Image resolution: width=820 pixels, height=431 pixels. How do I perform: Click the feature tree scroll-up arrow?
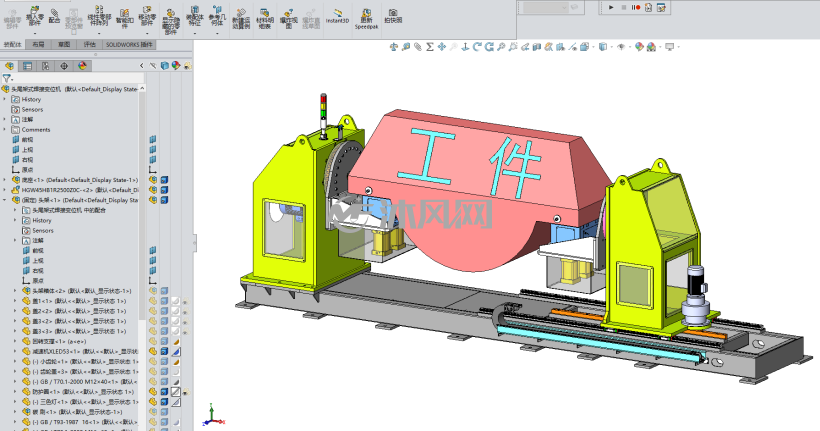[x=142, y=89]
